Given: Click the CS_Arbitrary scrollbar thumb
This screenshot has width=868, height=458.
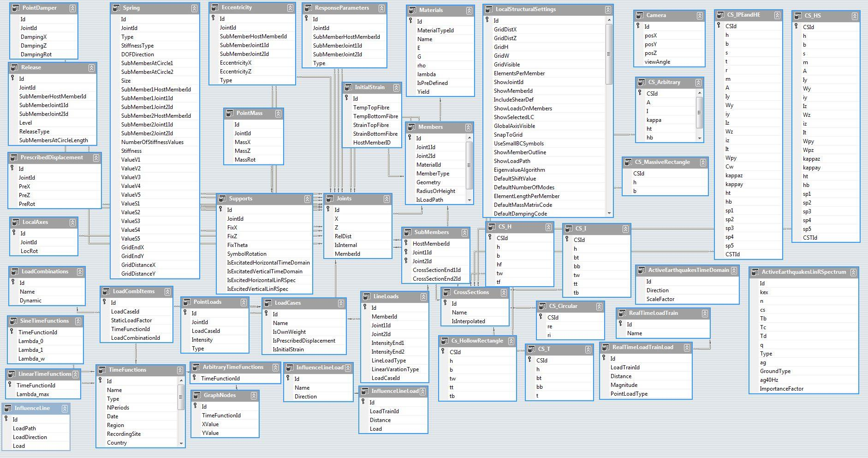Looking at the screenshot, I should [x=700, y=113].
